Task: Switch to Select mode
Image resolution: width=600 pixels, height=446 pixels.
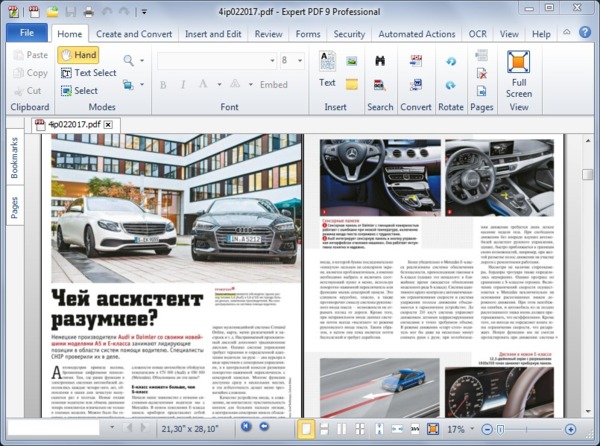Action: 79,91
